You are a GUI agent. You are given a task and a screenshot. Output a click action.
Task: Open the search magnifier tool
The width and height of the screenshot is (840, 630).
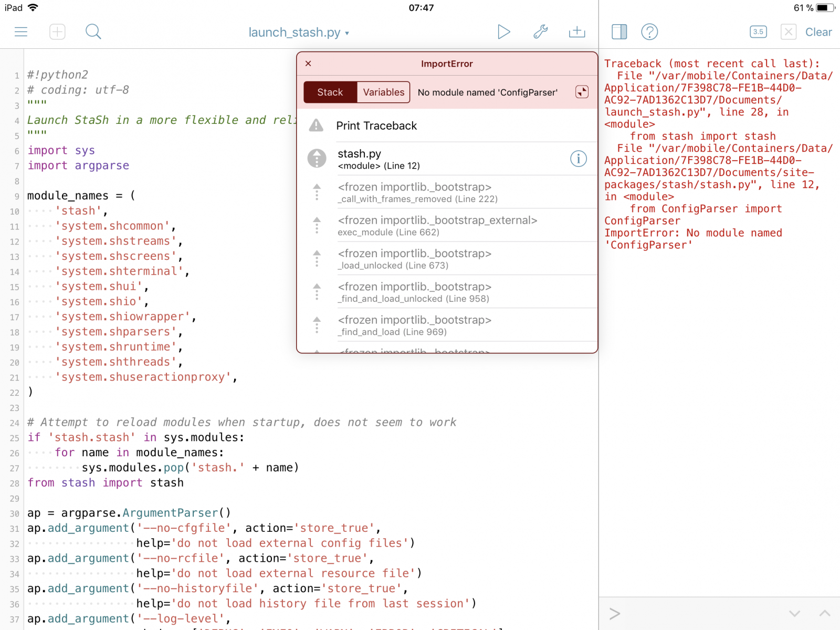(x=93, y=32)
